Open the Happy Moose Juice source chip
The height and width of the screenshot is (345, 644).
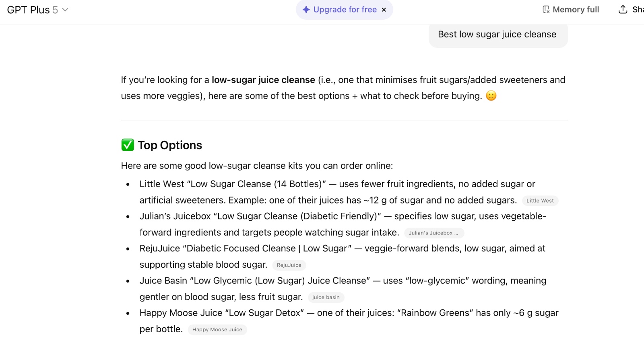pyautogui.click(x=217, y=329)
